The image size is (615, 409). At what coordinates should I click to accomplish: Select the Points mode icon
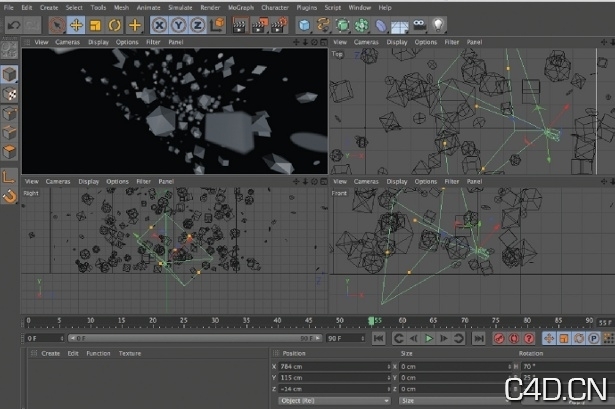[x=9, y=114]
